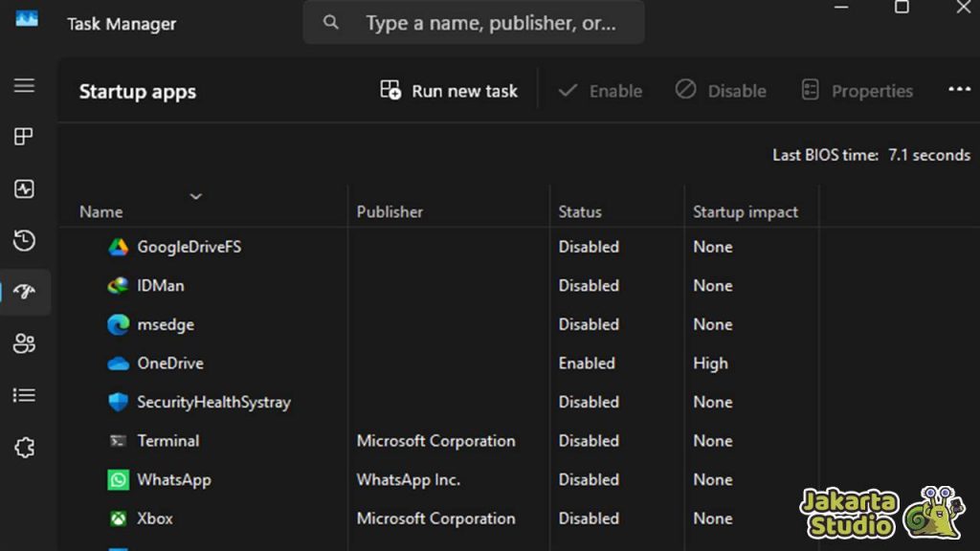980x551 pixels.
Task: Click Xbox app icon
Action: pos(118,518)
